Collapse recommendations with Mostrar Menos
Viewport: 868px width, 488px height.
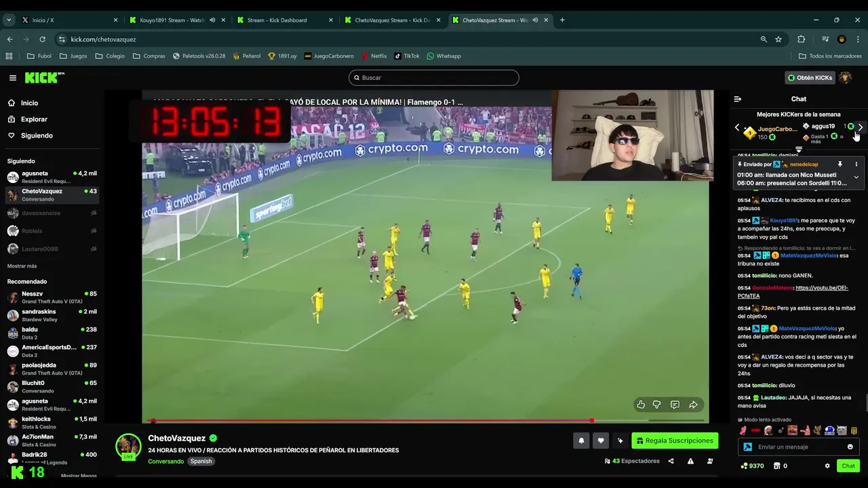(x=79, y=476)
